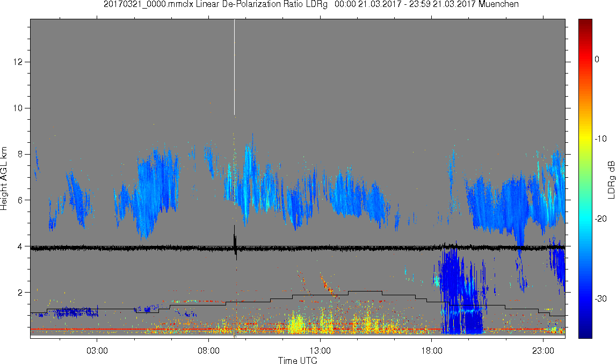Click the height axis label '6'

[20, 200]
